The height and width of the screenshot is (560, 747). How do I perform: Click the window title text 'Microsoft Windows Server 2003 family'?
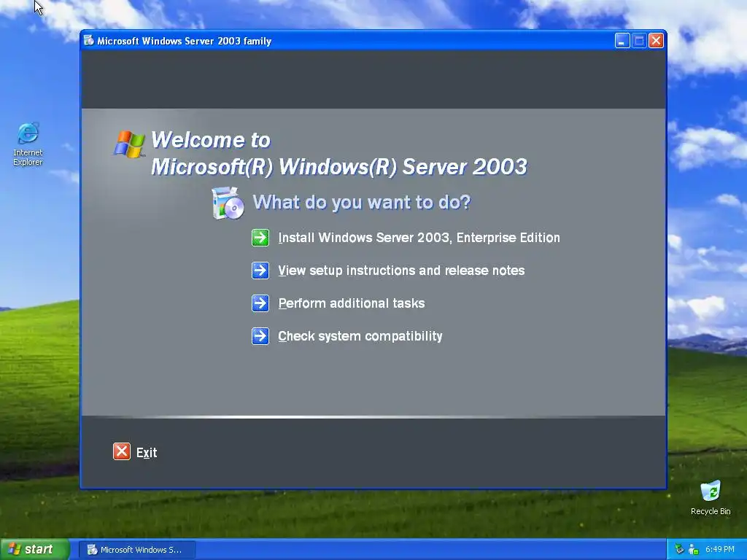(x=184, y=41)
